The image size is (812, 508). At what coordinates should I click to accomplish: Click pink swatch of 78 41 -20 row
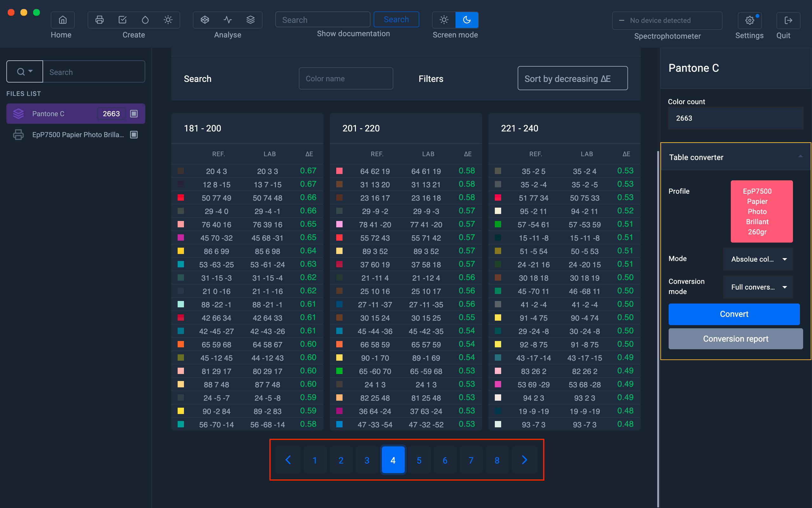coord(340,224)
